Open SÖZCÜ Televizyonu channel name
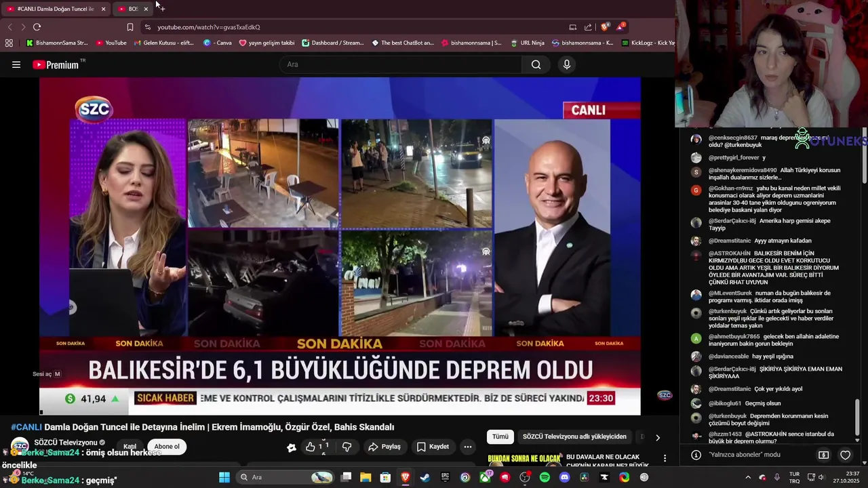Viewport: 868px width, 488px height. point(66,443)
